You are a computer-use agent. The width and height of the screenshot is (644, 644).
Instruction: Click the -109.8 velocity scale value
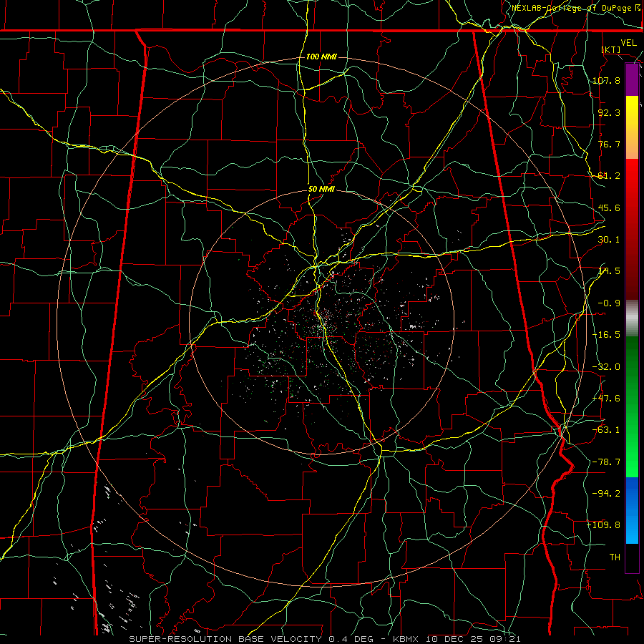coord(604,525)
